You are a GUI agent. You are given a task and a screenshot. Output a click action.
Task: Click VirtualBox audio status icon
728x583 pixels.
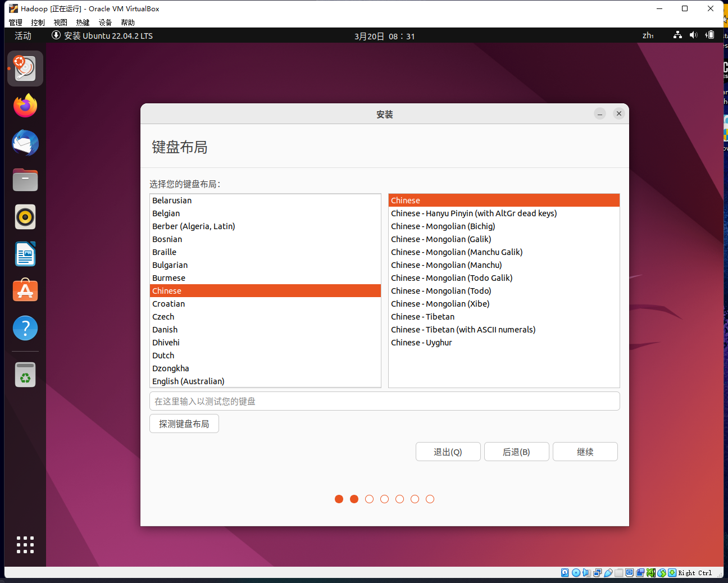(586, 573)
